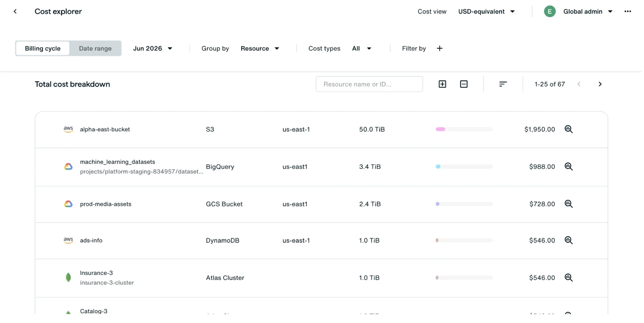Go to the next page of results

(x=600, y=84)
